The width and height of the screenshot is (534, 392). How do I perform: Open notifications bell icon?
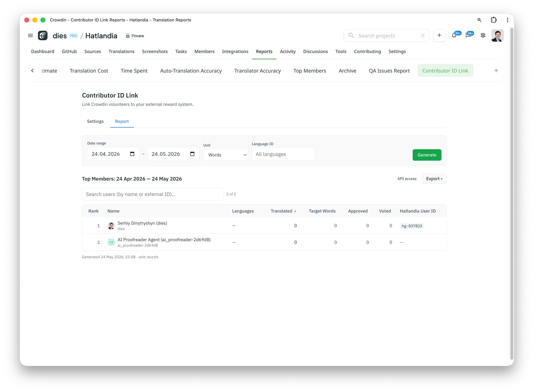click(x=454, y=36)
